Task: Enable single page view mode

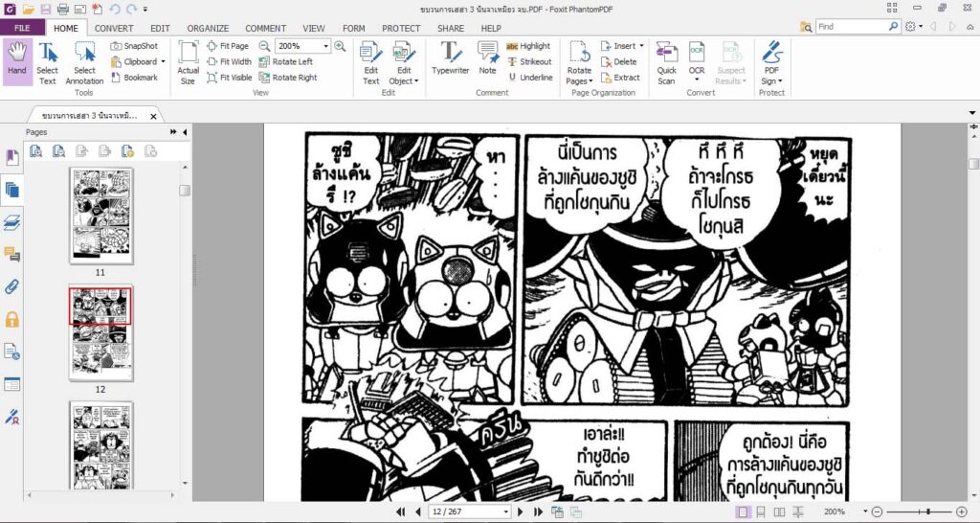Action: [x=743, y=512]
